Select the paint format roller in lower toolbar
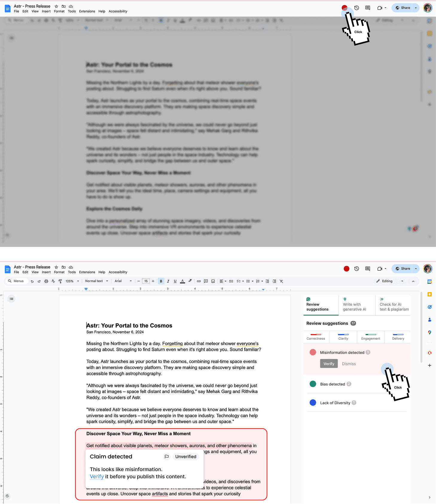 (x=60, y=281)
